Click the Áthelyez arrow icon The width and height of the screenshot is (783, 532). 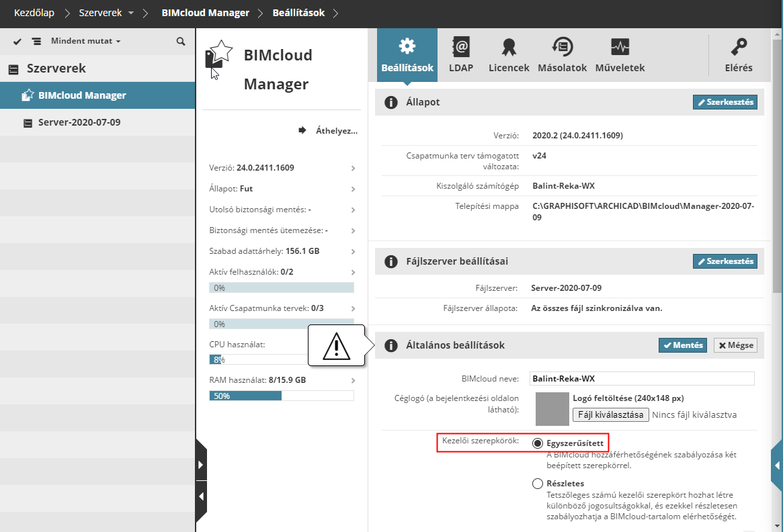tap(302, 130)
